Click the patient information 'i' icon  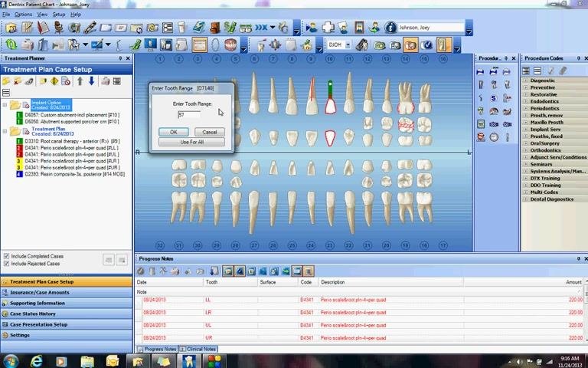(390, 28)
